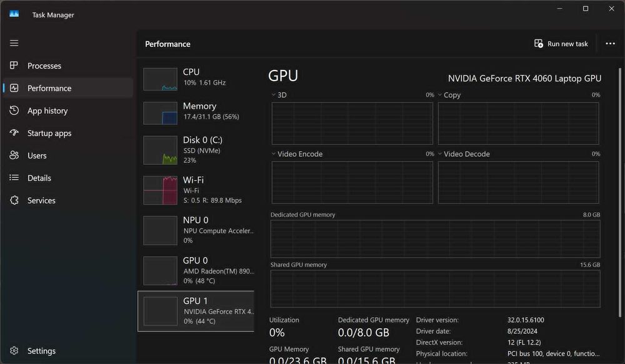Select the GPU 0 AMD Radeon thumbnail
The image size is (625, 364).
160,271
